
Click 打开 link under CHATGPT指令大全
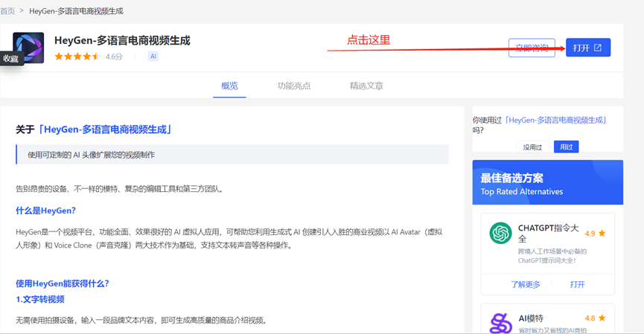click(577, 284)
